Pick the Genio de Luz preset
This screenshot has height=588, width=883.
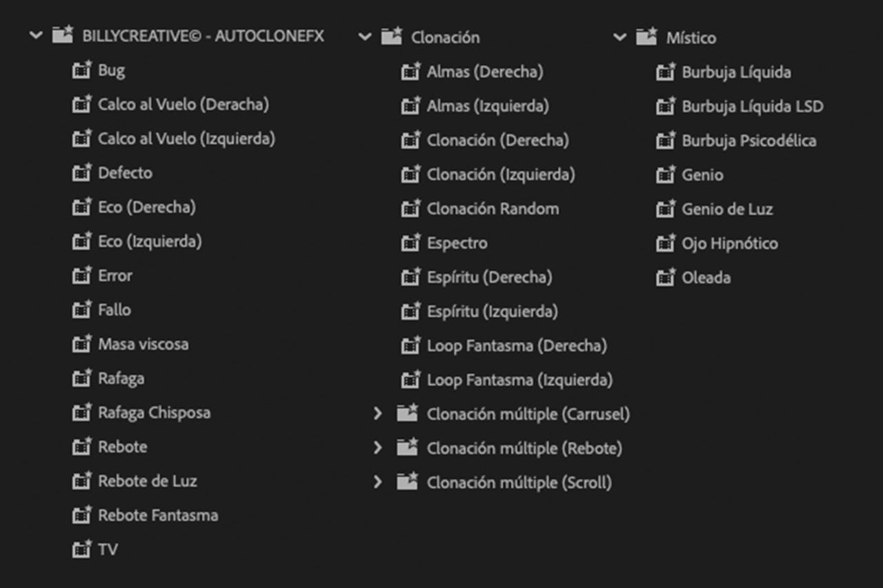pos(727,210)
